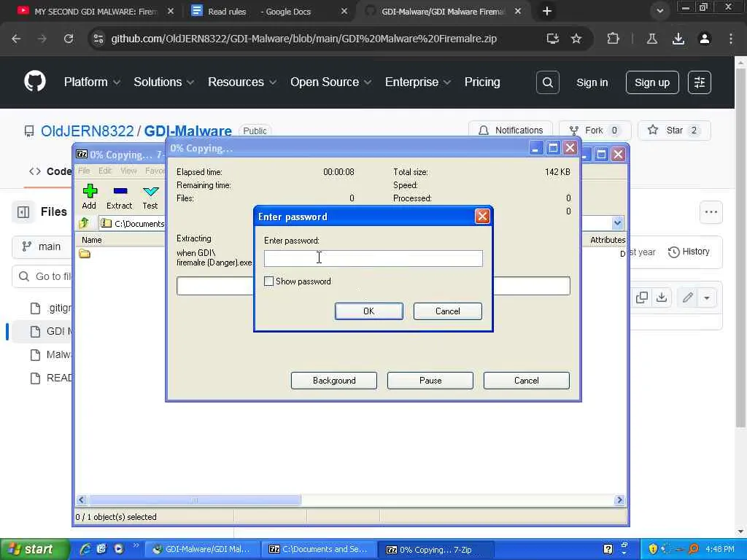Click 7-Zip Add toolbar icon
Screen dimensions: 747x560
tap(89, 197)
